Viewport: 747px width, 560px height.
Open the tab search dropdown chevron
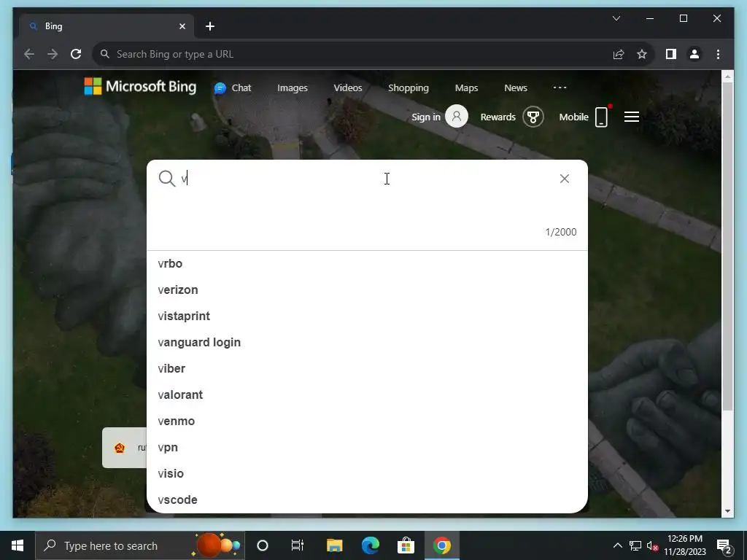(x=616, y=18)
